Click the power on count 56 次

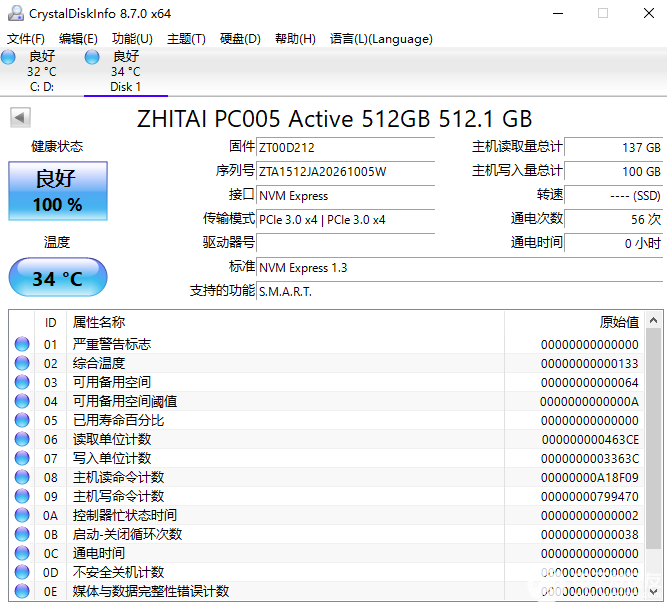[613, 220]
